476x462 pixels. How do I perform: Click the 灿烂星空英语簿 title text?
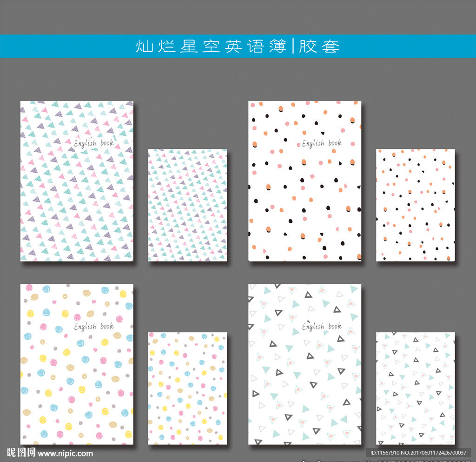pos(211,46)
